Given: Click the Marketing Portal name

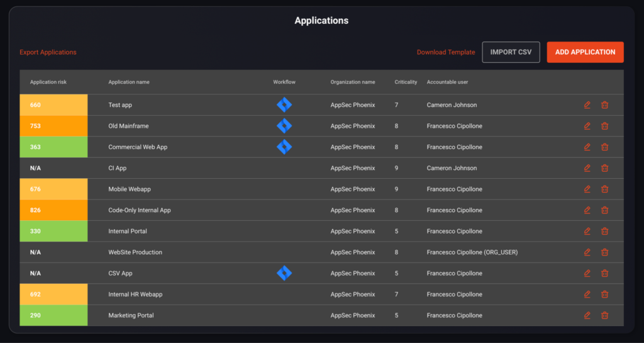Looking at the screenshot, I should pyautogui.click(x=131, y=315).
